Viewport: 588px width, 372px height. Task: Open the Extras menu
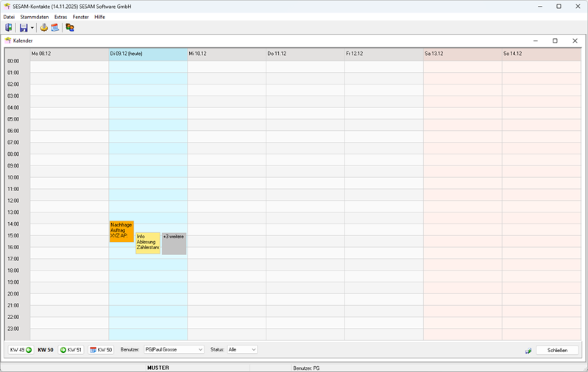(61, 17)
